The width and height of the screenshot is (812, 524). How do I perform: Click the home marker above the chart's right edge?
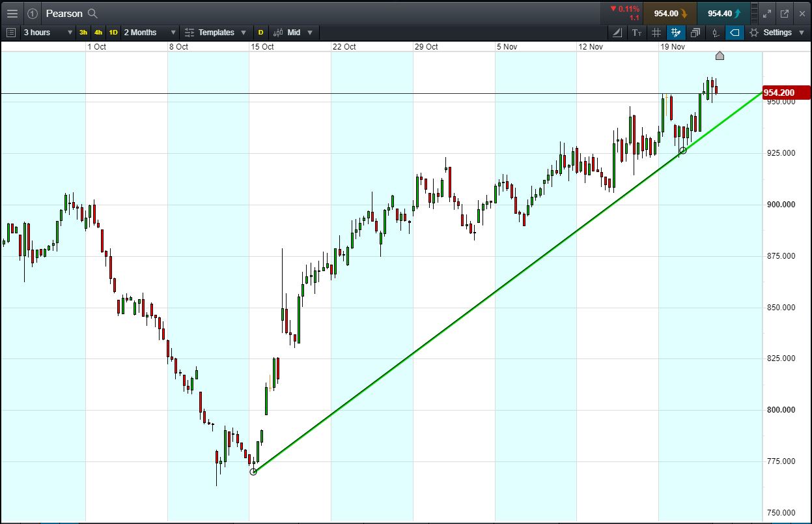click(720, 55)
